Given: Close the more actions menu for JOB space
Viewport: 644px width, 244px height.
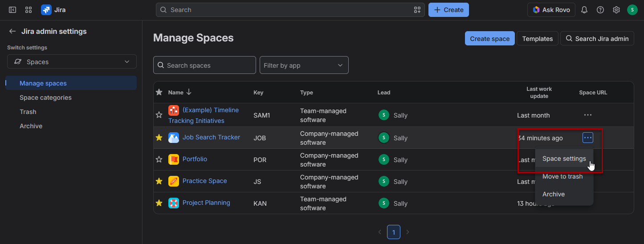Looking at the screenshot, I should (588, 138).
